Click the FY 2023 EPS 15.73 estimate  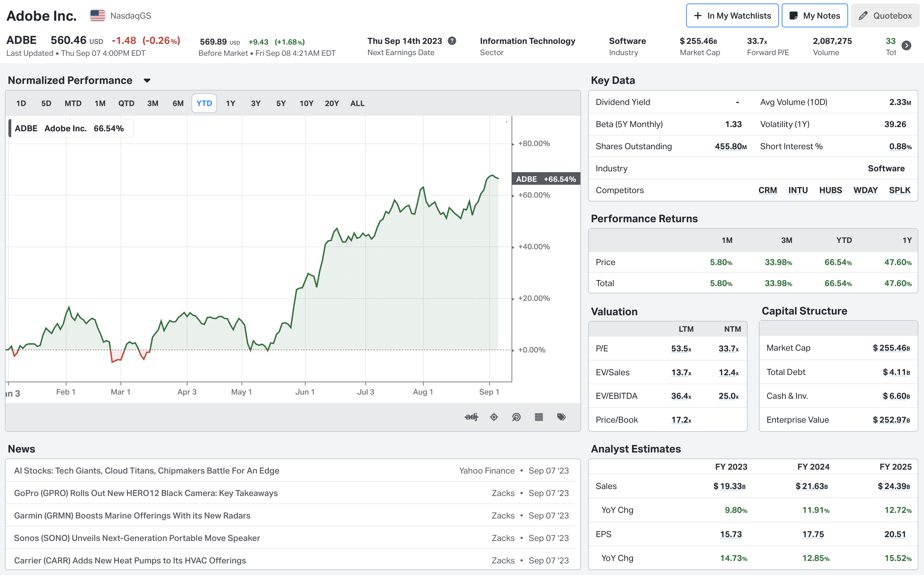coord(731,534)
